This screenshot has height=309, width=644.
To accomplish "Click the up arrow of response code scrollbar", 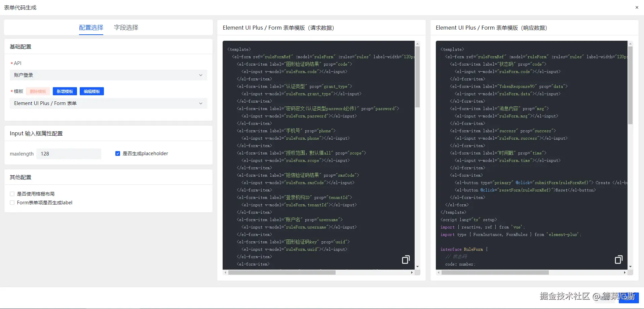I will (x=631, y=44).
